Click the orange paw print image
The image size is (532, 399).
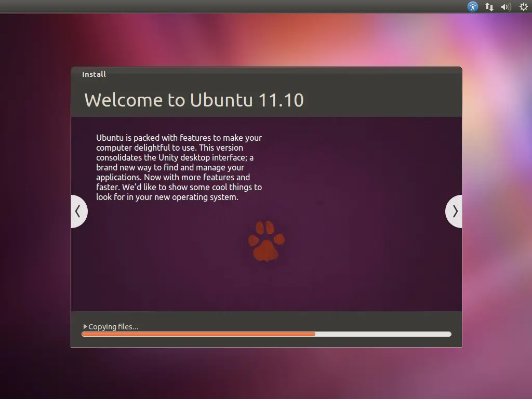(267, 241)
